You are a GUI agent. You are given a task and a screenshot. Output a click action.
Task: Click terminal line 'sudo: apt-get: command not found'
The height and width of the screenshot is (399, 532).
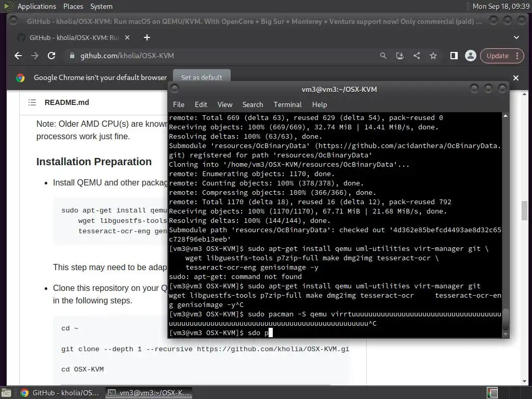click(235, 276)
